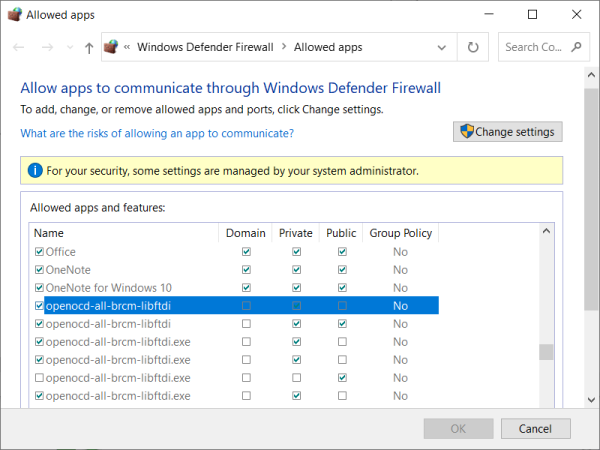Toggle Private checkbox for OneNote

(x=296, y=269)
